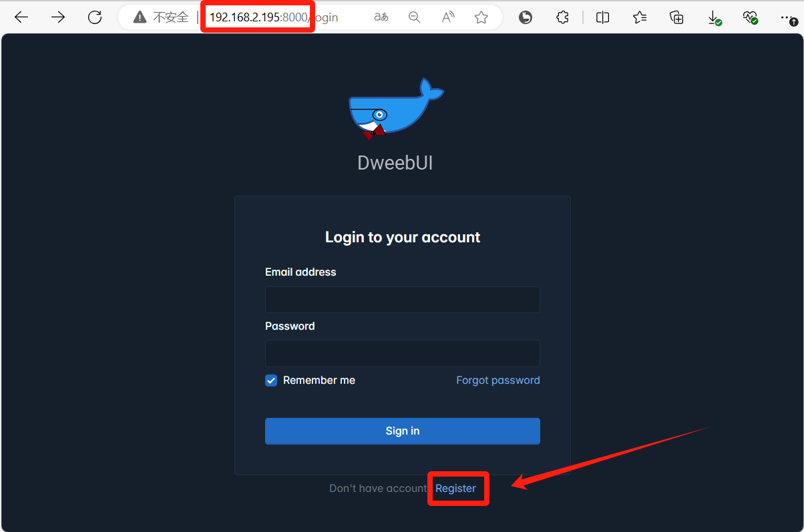Activate the read aloud icon

pos(448,17)
